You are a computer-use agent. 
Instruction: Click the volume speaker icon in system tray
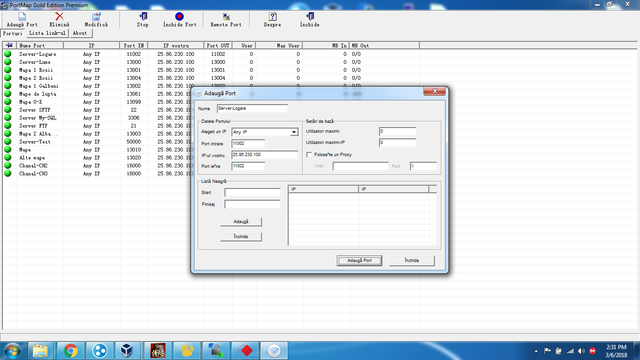(582, 351)
